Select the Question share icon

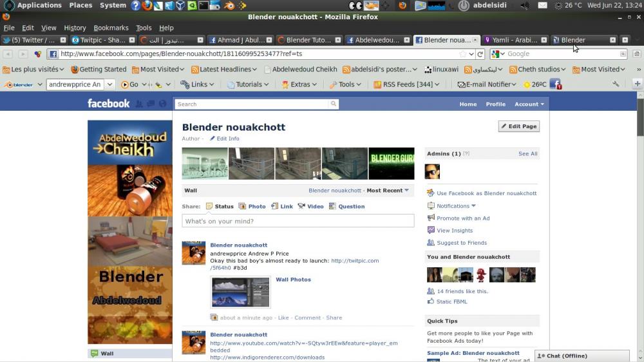[332, 206]
